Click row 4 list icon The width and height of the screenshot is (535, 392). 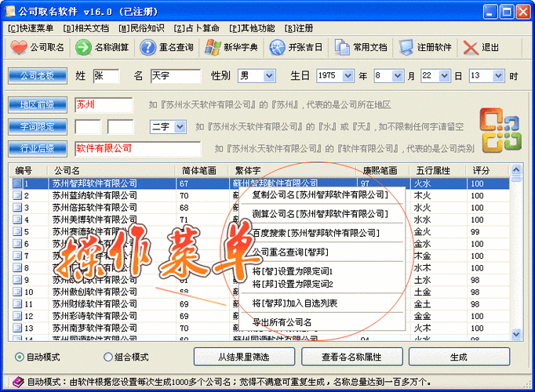tap(17, 220)
